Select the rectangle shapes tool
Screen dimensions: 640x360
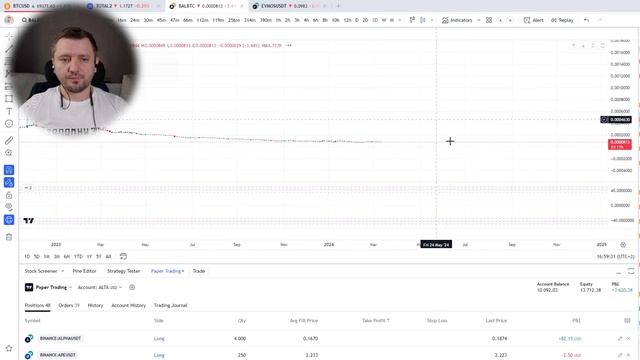(9, 99)
